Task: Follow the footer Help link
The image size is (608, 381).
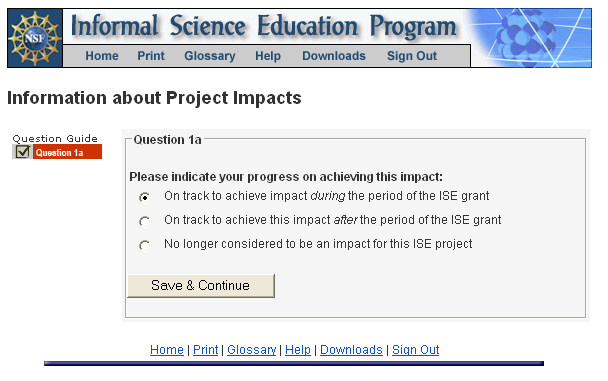Action: click(x=298, y=350)
